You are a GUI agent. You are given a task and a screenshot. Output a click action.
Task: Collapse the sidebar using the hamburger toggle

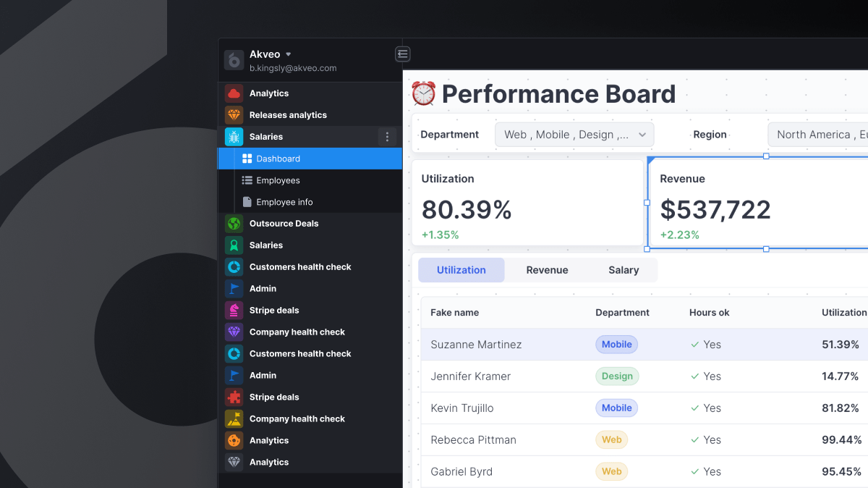[403, 54]
